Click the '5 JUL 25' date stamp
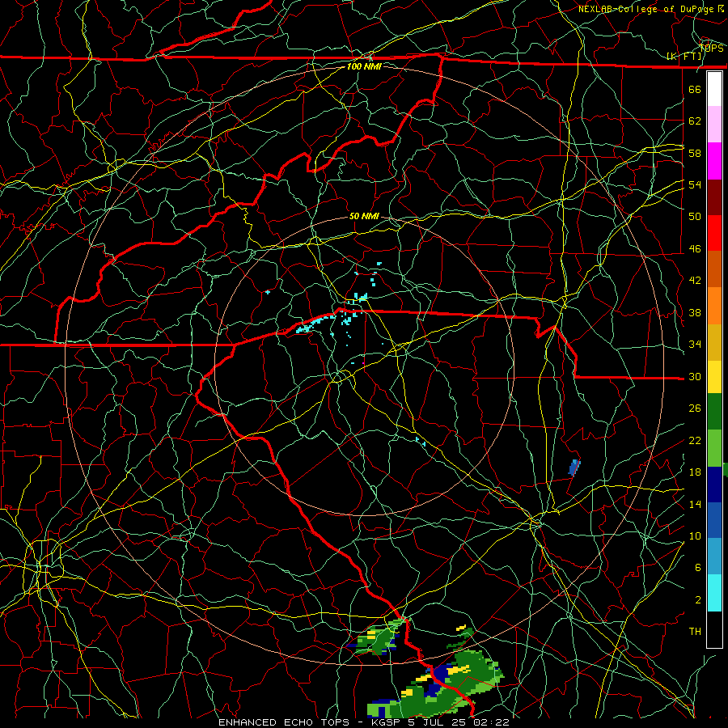This screenshot has height=728, width=728. click(x=438, y=722)
